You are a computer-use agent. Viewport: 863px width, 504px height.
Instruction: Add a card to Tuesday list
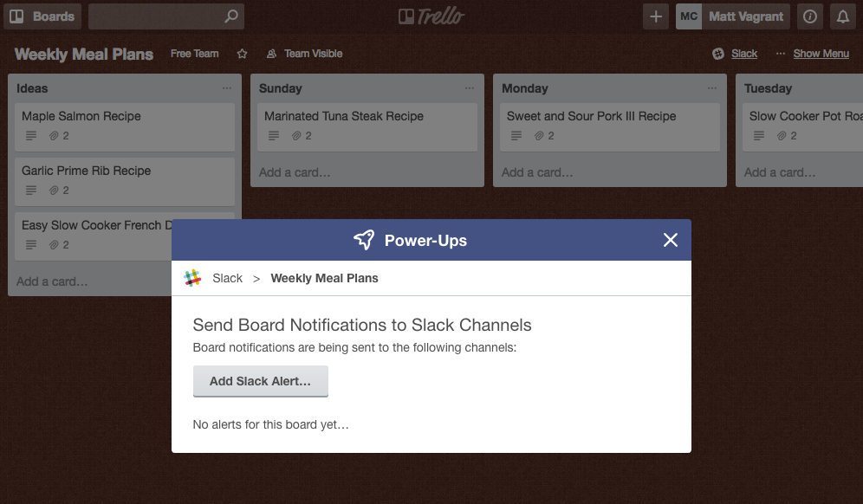[x=780, y=172]
